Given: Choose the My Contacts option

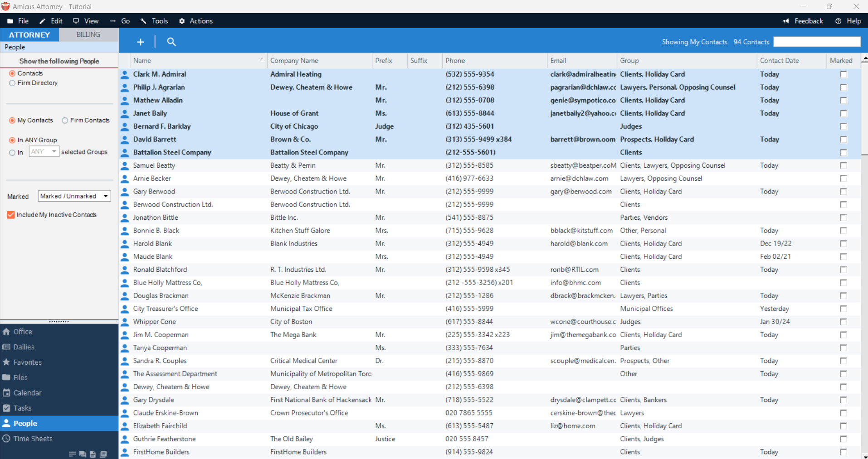Looking at the screenshot, I should [12, 121].
